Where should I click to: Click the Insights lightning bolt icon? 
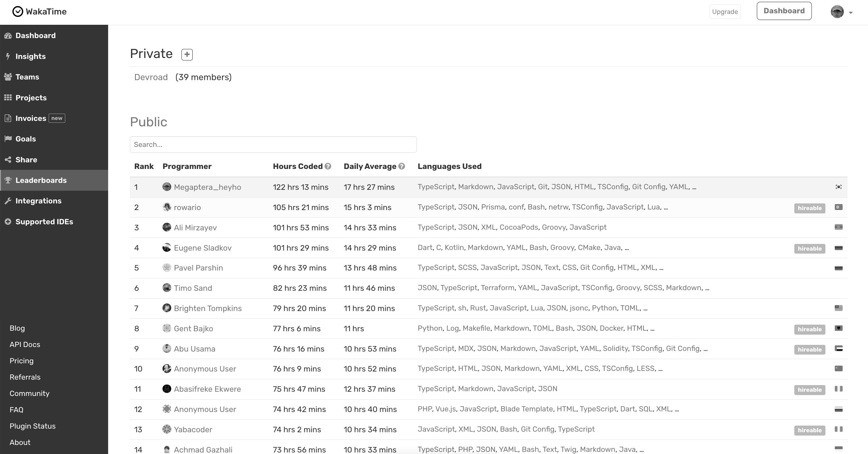point(8,56)
